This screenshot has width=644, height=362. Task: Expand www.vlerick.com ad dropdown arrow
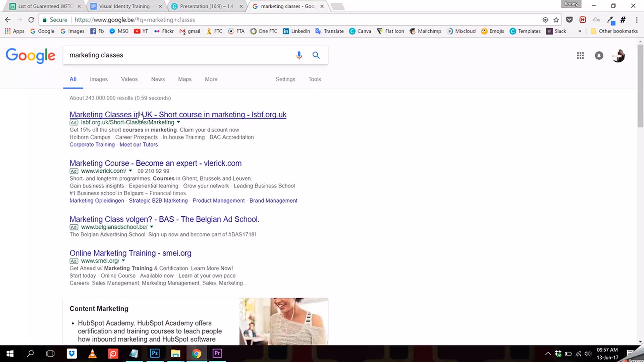click(130, 171)
